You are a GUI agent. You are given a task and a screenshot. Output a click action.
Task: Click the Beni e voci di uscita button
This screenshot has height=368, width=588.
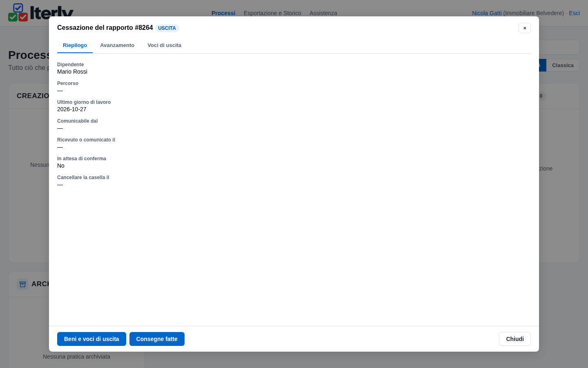(x=91, y=339)
